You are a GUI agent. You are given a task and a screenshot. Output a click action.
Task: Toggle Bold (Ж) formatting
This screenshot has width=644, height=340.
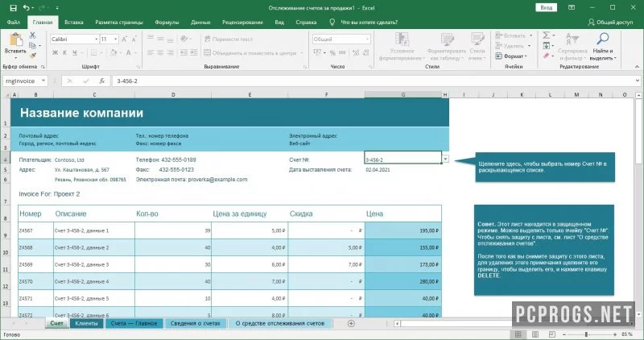pyautogui.click(x=55, y=52)
